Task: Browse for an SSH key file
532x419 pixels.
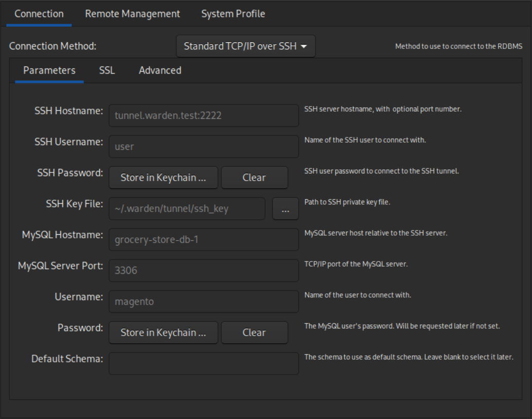Action: (286, 208)
